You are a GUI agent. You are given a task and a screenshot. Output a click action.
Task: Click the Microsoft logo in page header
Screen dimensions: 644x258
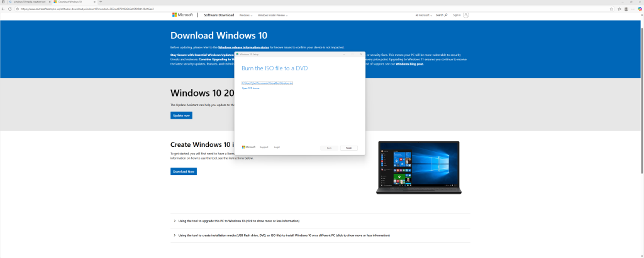(x=182, y=14)
